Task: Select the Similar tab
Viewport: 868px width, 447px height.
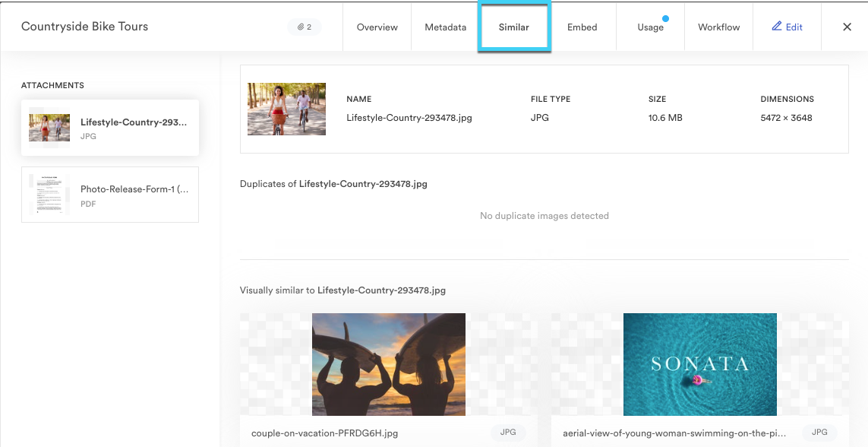Action: pyautogui.click(x=513, y=27)
